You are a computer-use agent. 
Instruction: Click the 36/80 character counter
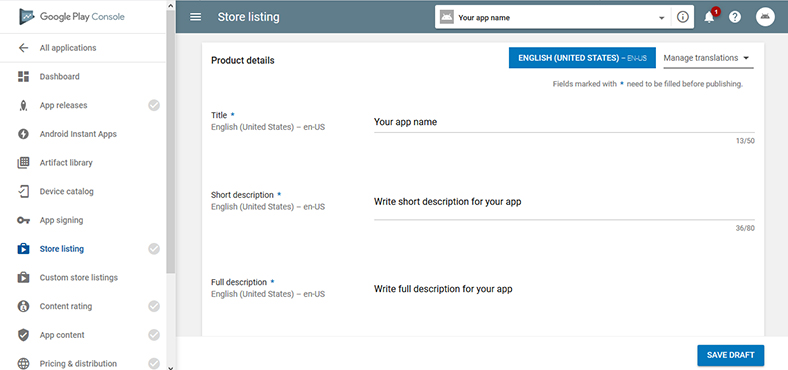pos(745,229)
